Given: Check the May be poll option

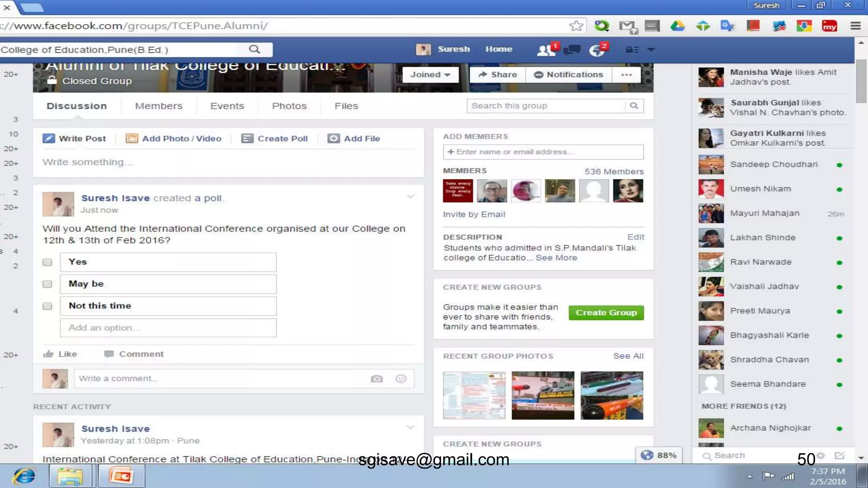Looking at the screenshot, I should coord(47,284).
